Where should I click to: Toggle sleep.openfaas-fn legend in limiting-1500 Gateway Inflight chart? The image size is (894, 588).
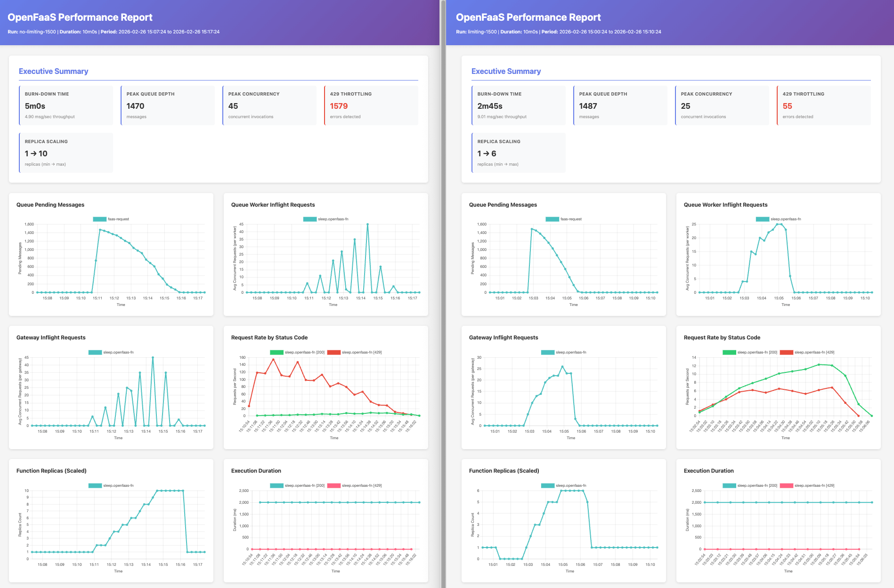point(563,352)
